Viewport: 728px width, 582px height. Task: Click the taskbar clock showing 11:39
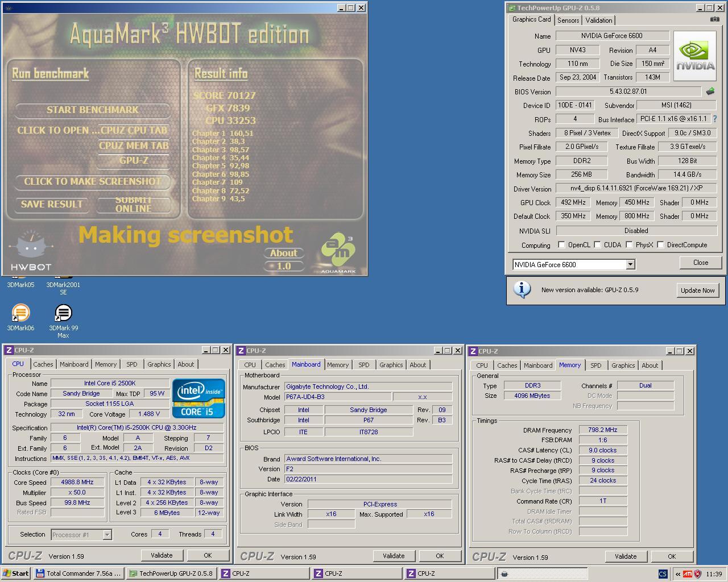(714, 574)
